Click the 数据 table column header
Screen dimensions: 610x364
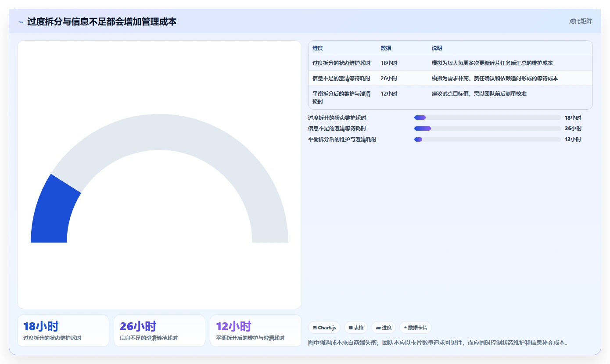[386, 48]
